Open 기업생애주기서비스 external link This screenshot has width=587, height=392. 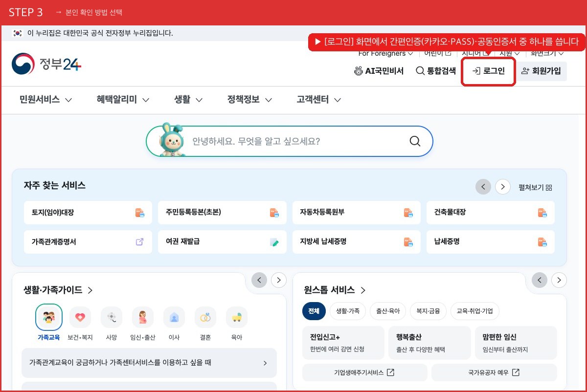click(x=365, y=372)
